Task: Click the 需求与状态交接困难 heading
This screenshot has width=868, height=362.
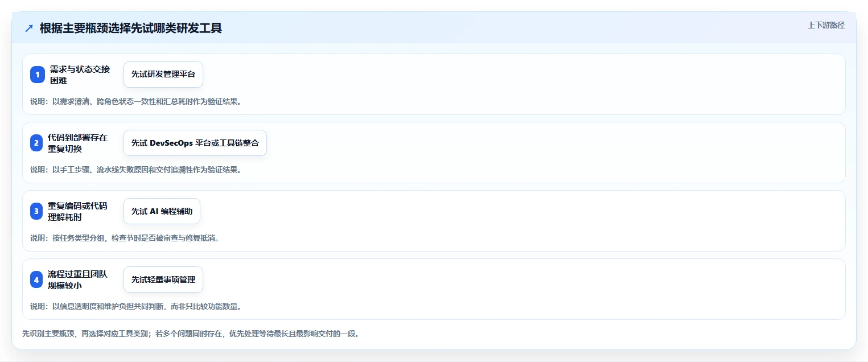Action: (80, 75)
